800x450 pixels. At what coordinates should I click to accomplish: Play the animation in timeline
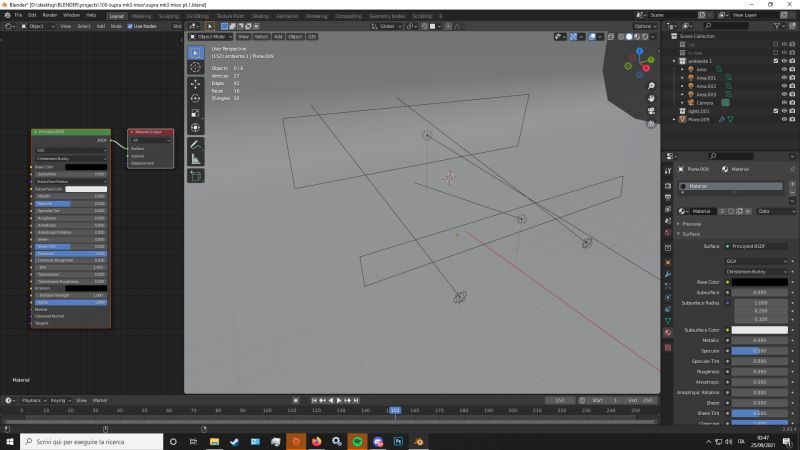(x=339, y=401)
